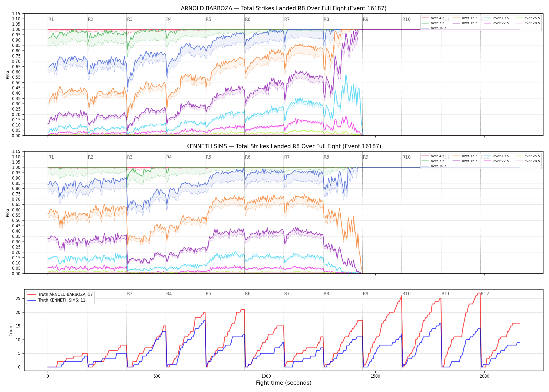
Task: Click the 'Fight time (seconds)' axis label
Action: coord(284,383)
